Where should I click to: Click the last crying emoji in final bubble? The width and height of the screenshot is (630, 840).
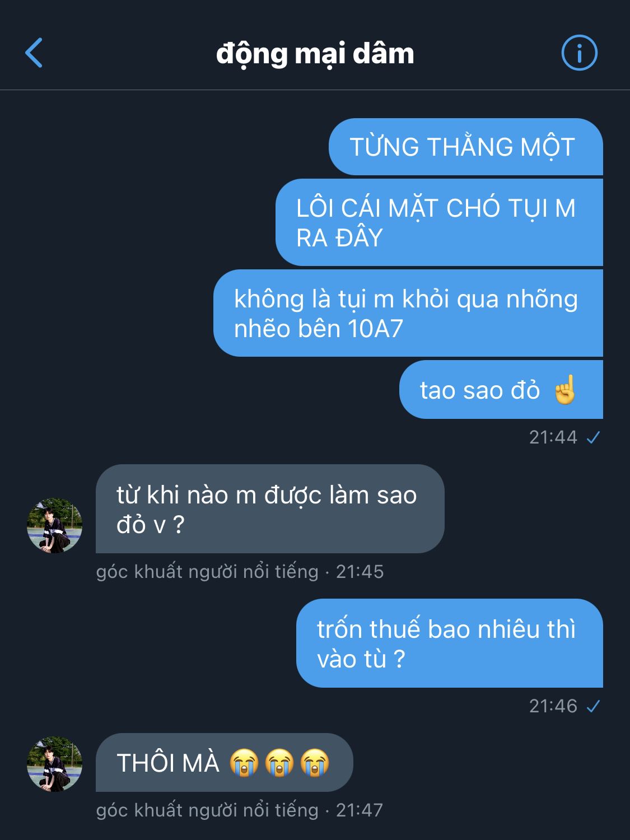click(x=315, y=763)
